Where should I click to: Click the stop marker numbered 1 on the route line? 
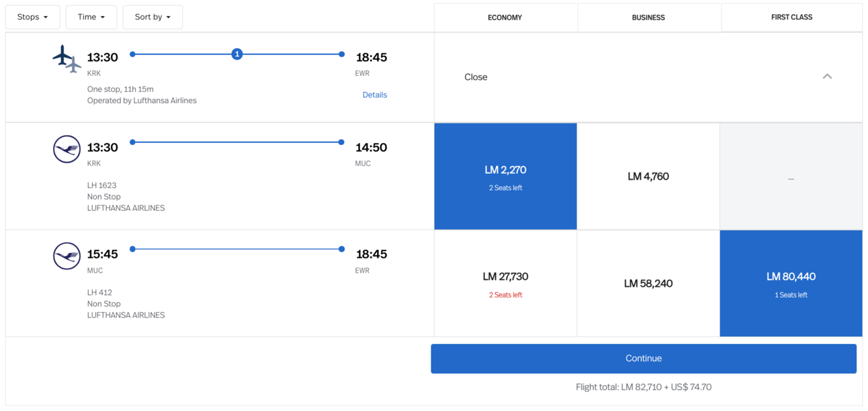coord(236,54)
